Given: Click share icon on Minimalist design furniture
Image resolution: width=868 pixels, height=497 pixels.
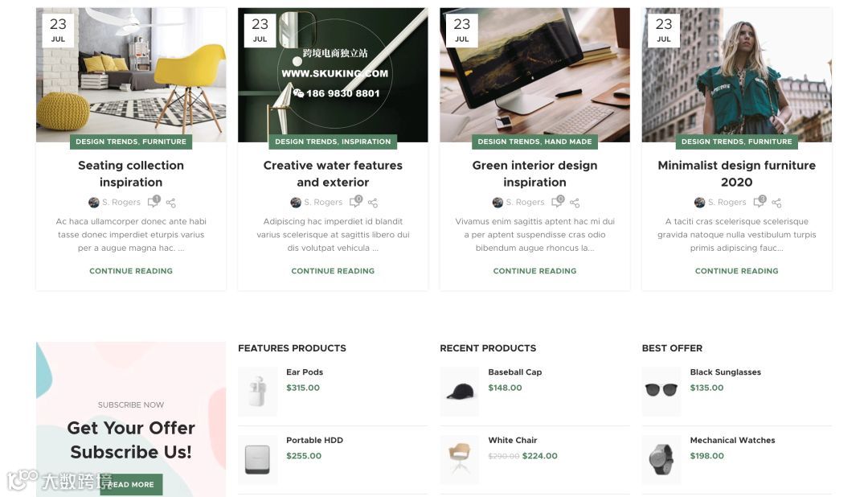Looking at the screenshot, I should click(x=776, y=203).
